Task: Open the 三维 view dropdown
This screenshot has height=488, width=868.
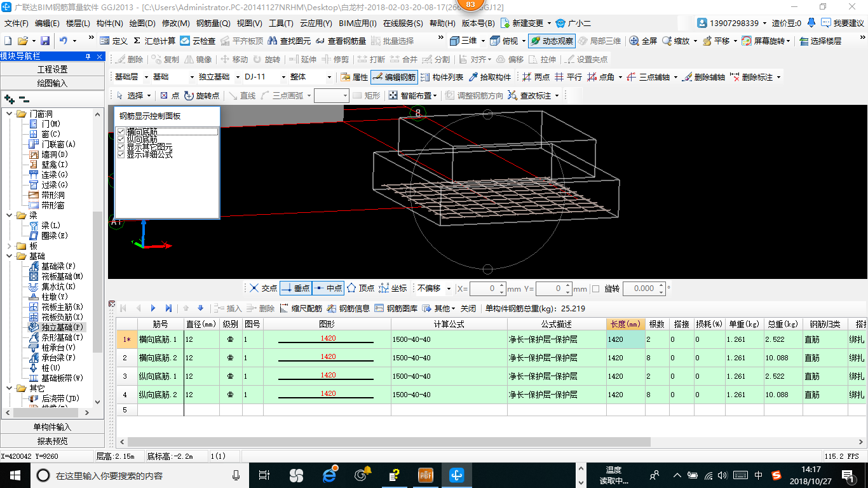Action: [x=483, y=41]
